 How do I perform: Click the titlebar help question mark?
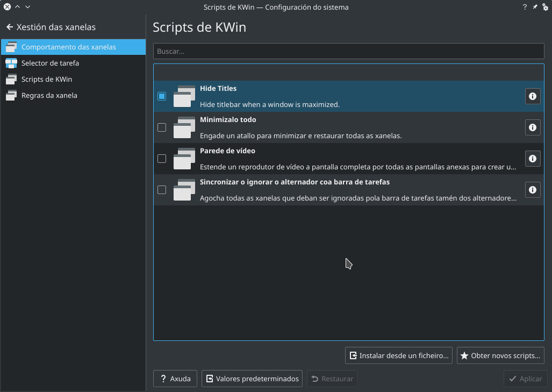525,7
